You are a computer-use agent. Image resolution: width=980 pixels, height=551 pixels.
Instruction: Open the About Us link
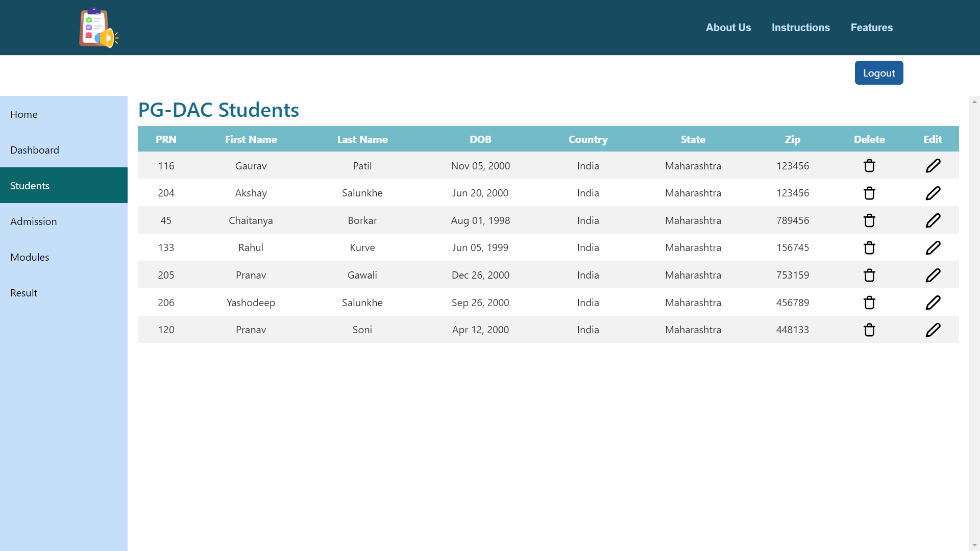(728, 28)
